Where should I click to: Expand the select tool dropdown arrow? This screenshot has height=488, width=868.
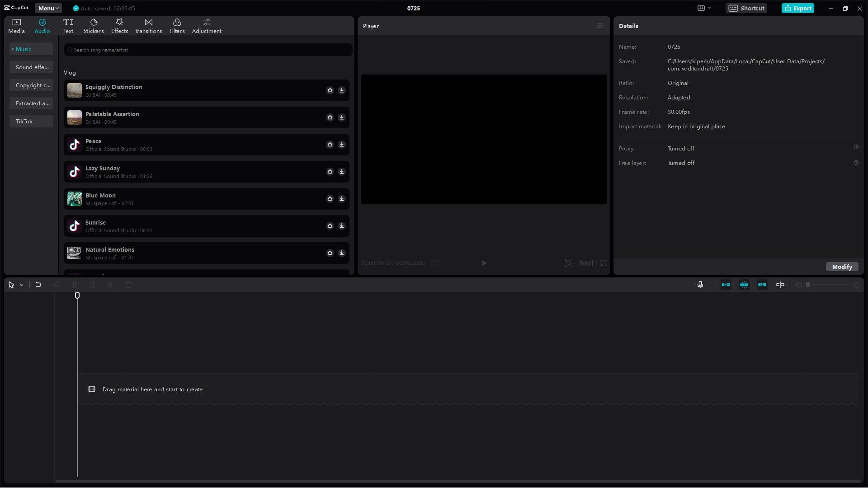point(21,285)
